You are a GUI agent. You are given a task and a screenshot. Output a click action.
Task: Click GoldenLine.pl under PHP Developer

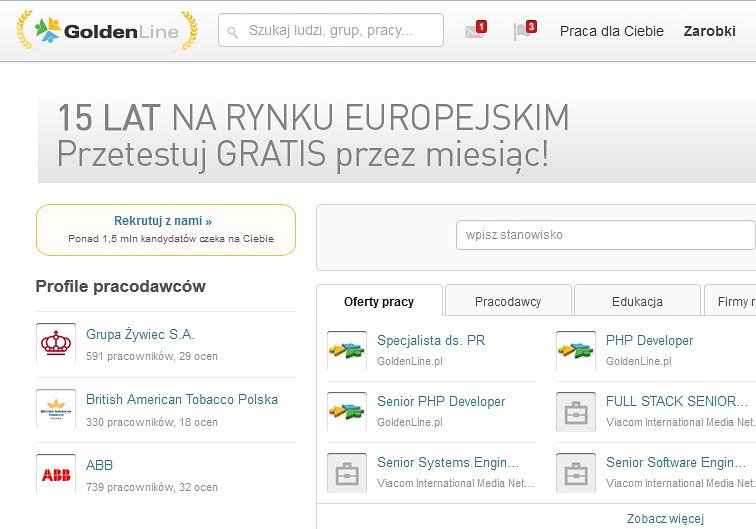pos(639,361)
